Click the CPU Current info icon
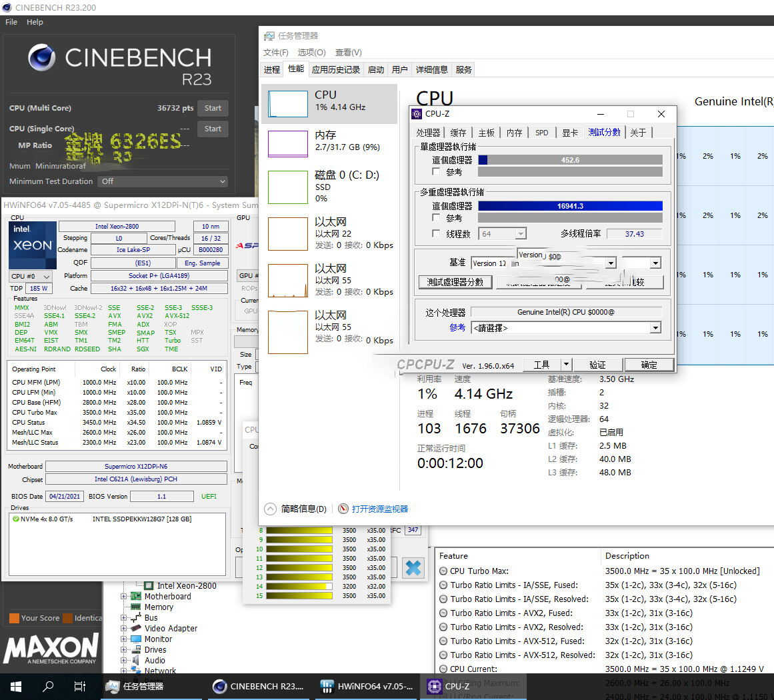The width and height of the screenshot is (774, 700). [443, 669]
